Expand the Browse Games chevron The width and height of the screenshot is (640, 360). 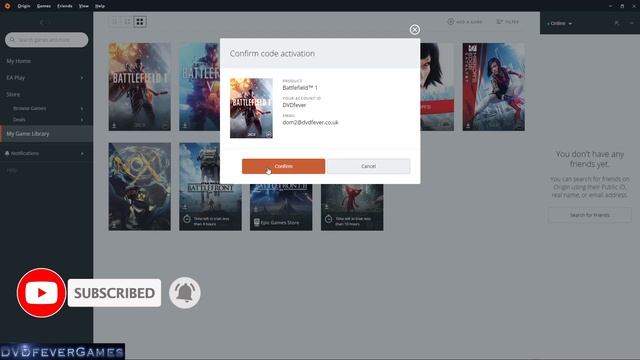[x=82, y=108]
